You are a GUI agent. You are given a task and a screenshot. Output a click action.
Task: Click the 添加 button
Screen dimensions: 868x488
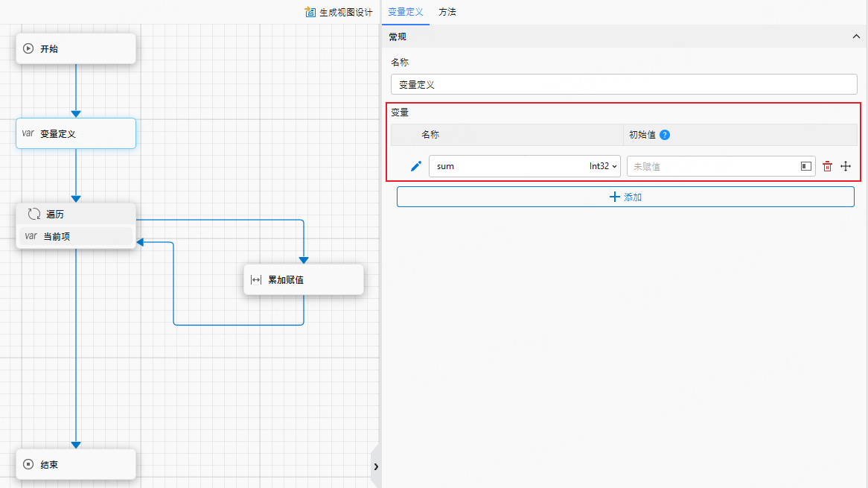click(625, 197)
